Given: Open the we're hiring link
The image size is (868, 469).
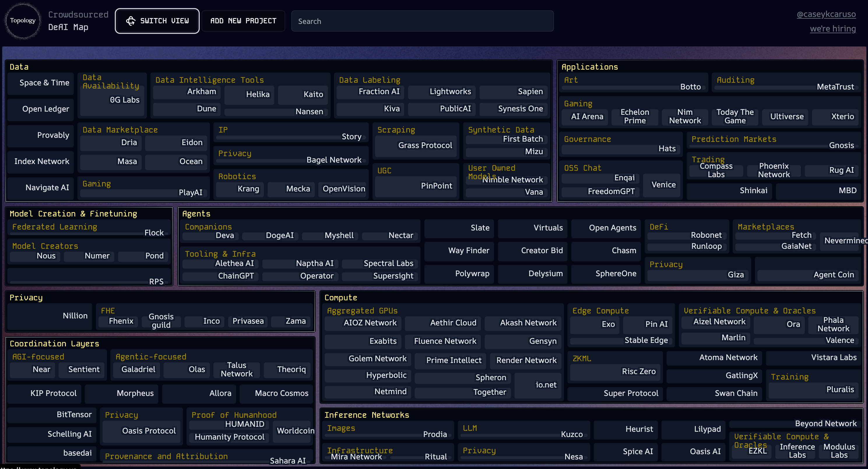Looking at the screenshot, I should coord(833,29).
